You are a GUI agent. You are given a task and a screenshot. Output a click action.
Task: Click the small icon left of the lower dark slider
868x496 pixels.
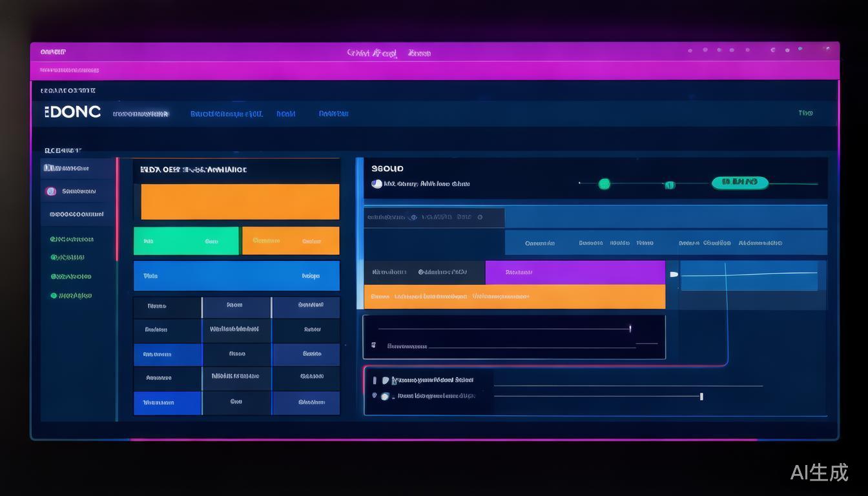pyautogui.click(x=373, y=346)
